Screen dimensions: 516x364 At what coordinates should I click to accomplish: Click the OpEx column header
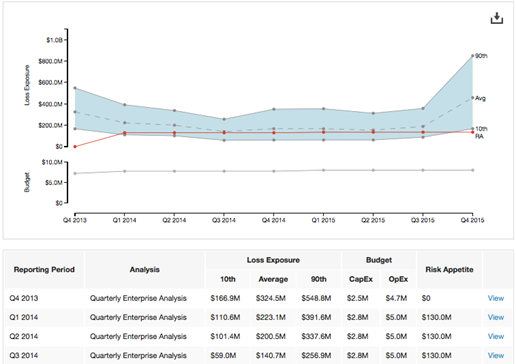pos(398,279)
